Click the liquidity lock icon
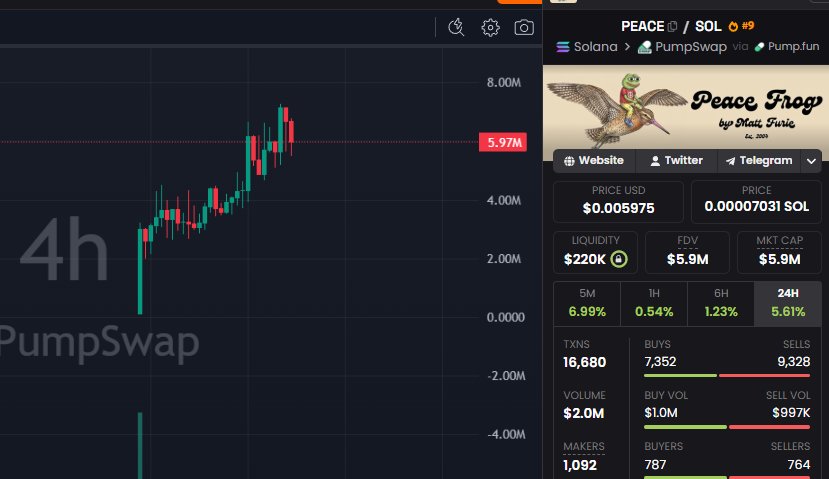The image size is (829, 479). tap(619, 259)
